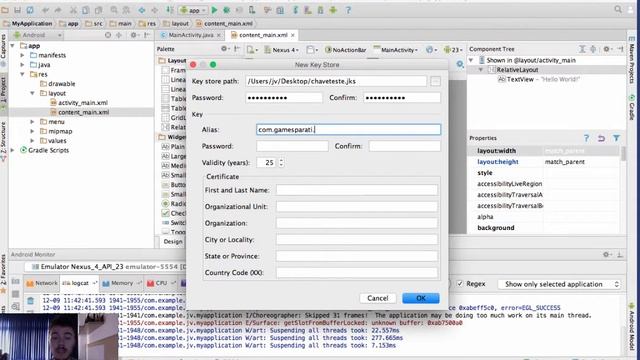The image size is (640, 360).
Task: Click the Redo arrow in toolbar
Action: (58, 10)
